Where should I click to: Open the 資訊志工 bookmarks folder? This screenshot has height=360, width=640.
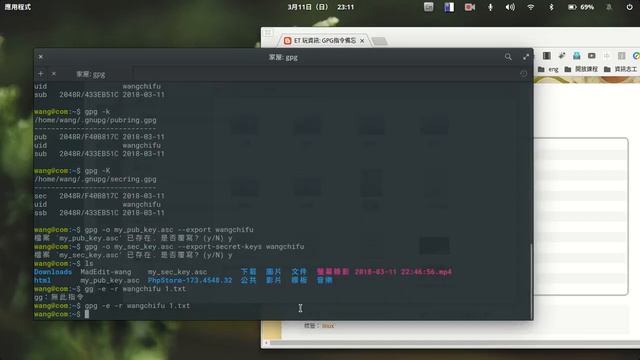point(620,69)
